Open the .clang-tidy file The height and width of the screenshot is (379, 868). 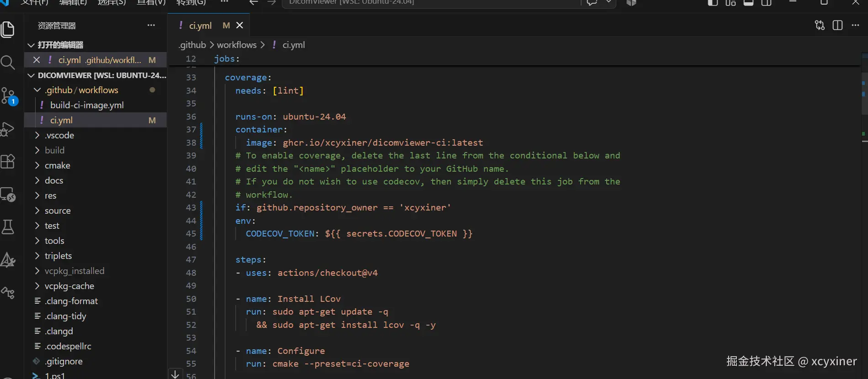click(x=95, y=316)
